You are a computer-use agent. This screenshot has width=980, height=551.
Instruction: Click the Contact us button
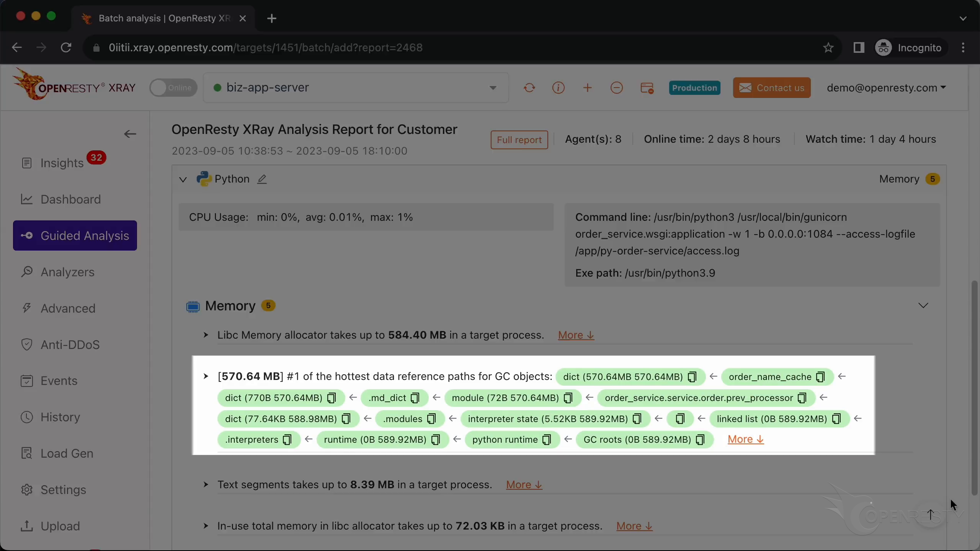(x=772, y=88)
